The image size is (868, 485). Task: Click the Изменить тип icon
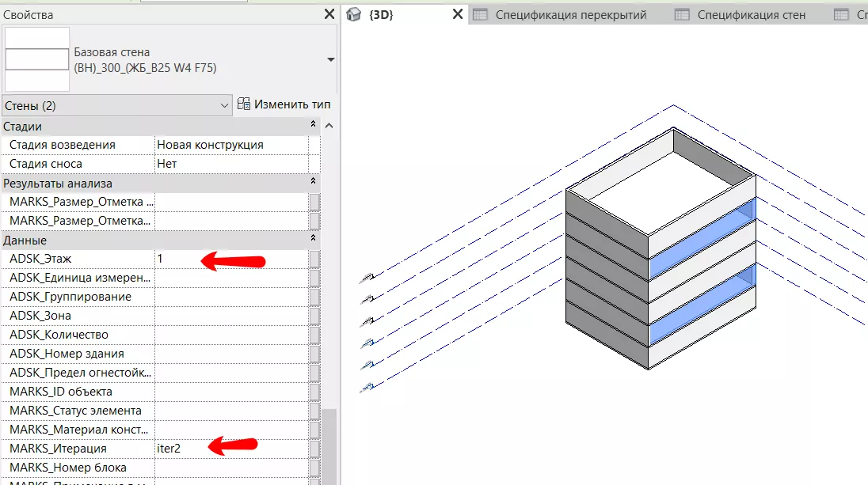point(244,104)
